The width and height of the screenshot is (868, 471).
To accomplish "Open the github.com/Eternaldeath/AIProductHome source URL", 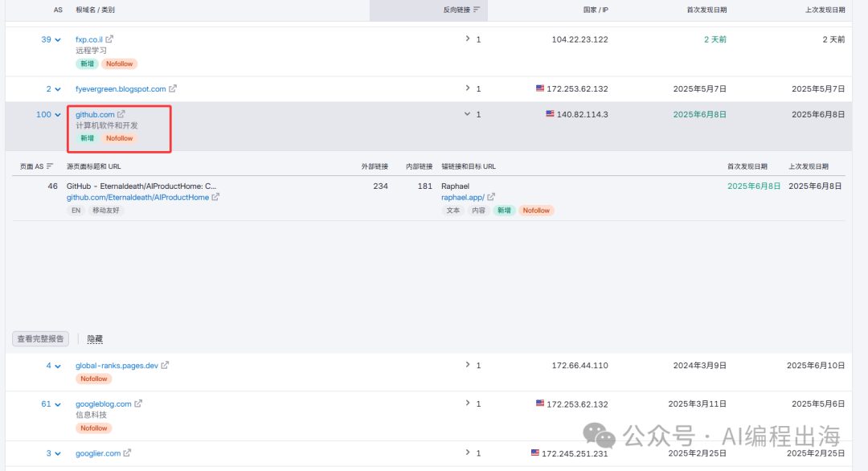I will 137,197.
